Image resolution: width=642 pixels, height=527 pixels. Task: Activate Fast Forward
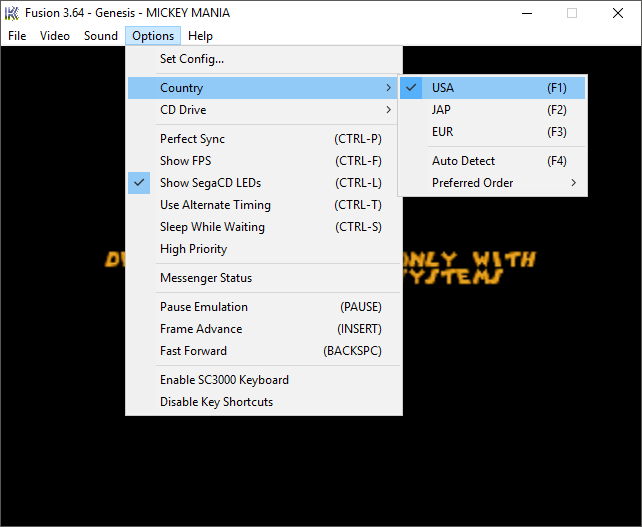point(193,351)
